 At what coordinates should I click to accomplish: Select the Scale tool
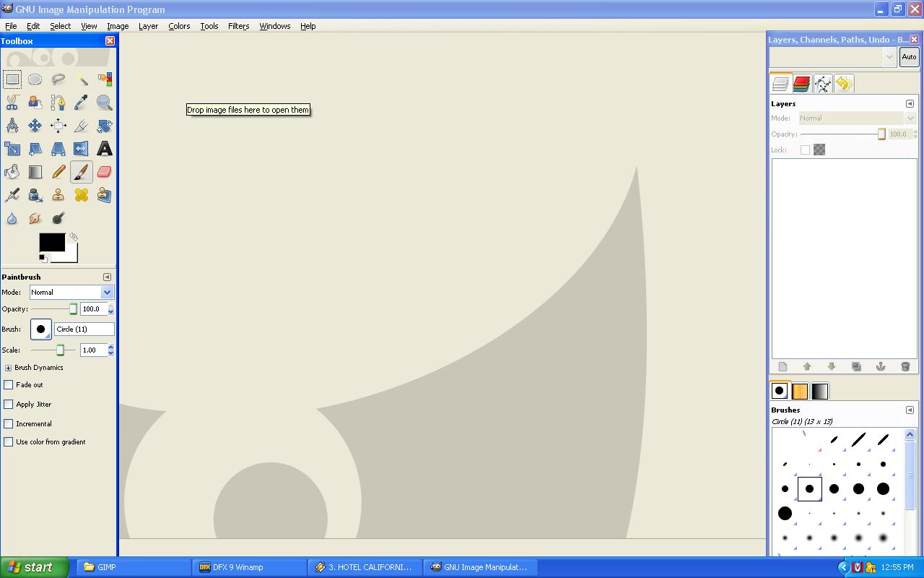pyautogui.click(x=12, y=149)
